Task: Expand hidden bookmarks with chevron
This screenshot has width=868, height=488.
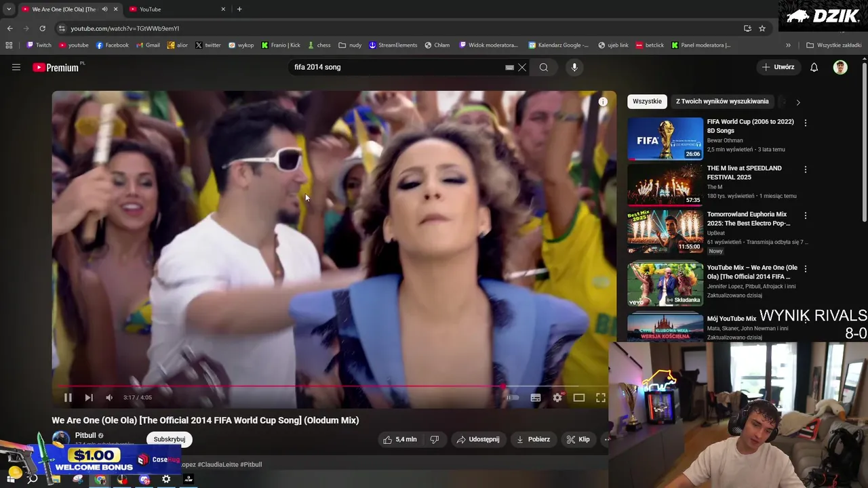Action: (788, 45)
